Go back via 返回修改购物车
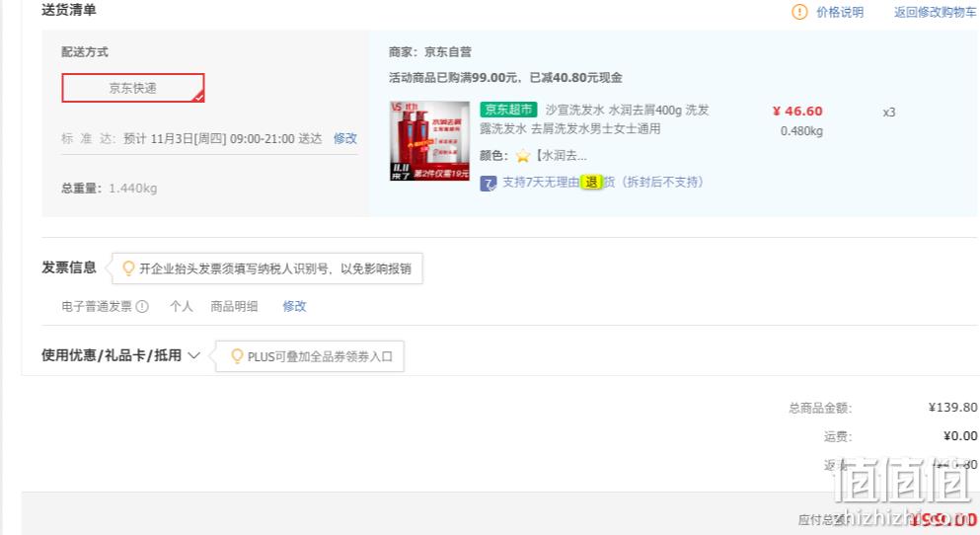The height and width of the screenshot is (535, 980). click(935, 12)
